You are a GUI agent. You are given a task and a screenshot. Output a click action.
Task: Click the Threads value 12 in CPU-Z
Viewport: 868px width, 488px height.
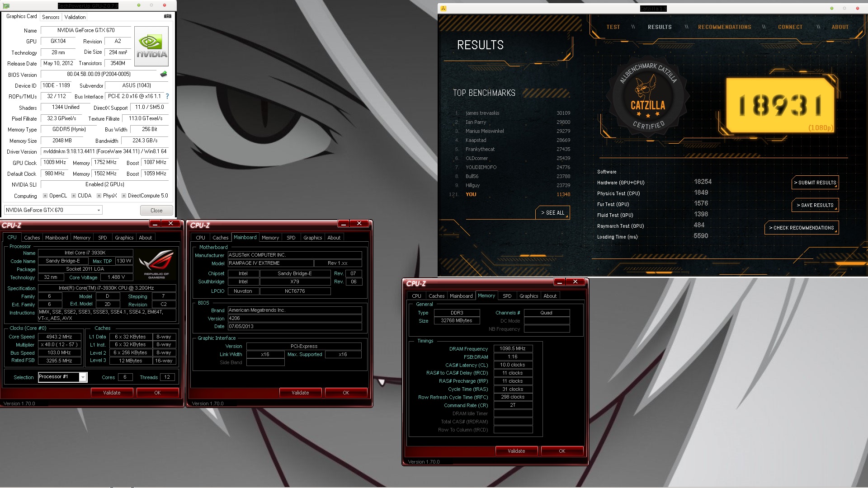(167, 377)
